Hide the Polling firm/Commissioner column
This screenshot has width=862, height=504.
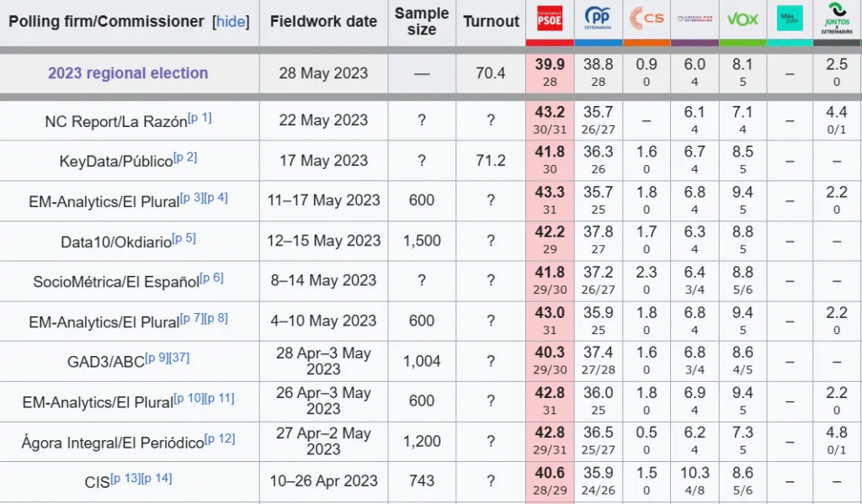click(231, 22)
